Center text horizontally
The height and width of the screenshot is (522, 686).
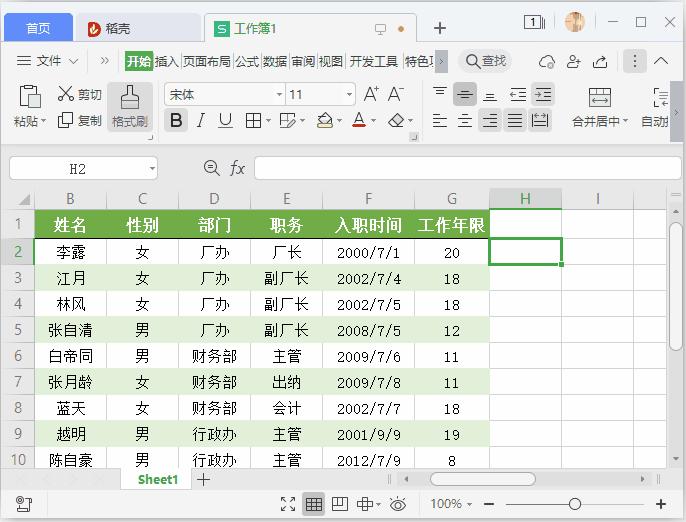465,120
